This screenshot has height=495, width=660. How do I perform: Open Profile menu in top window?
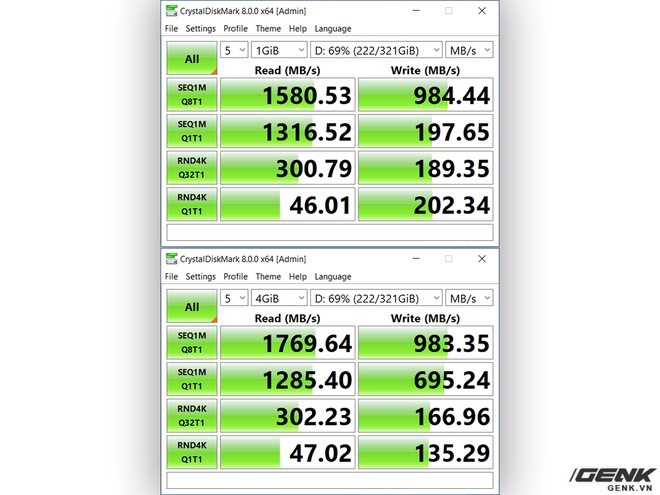235,29
